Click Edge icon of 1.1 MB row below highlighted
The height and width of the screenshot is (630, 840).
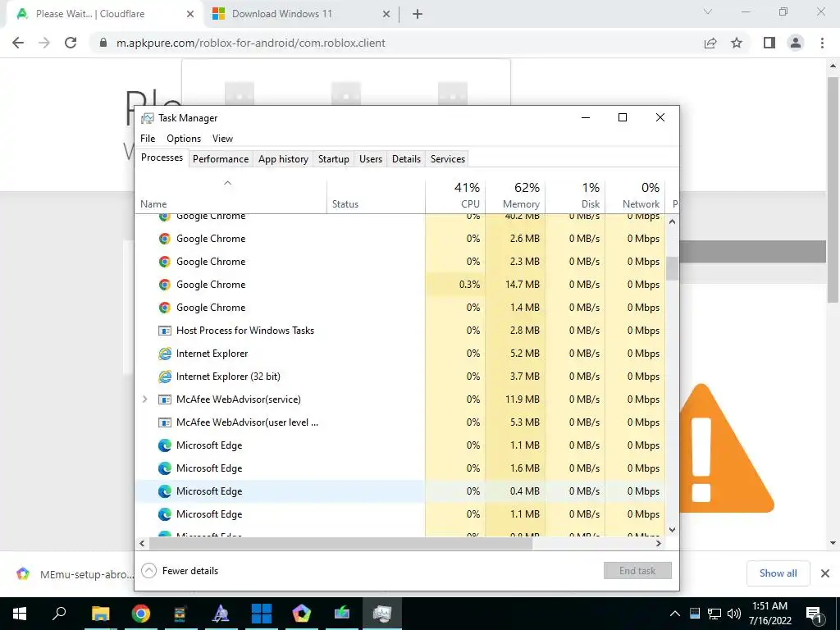(x=164, y=514)
